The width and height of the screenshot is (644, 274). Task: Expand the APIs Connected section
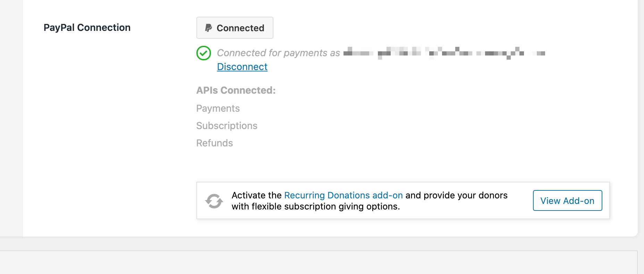pyautogui.click(x=236, y=90)
